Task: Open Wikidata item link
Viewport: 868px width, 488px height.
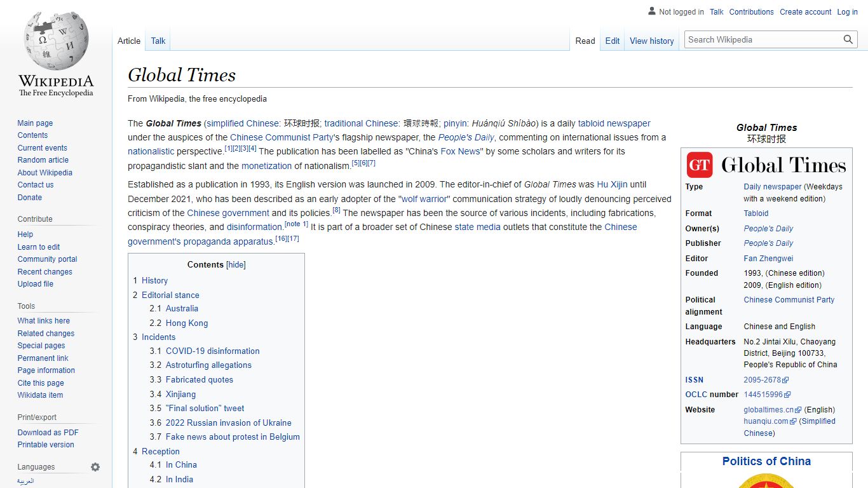Action: pyautogui.click(x=40, y=395)
